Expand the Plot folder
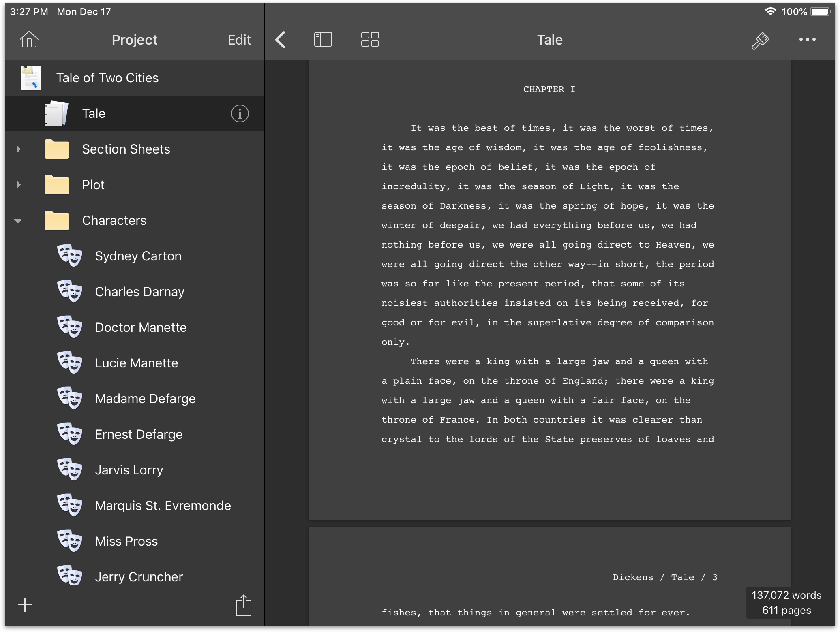Viewport: 840px width, 632px height. tap(18, 185)
